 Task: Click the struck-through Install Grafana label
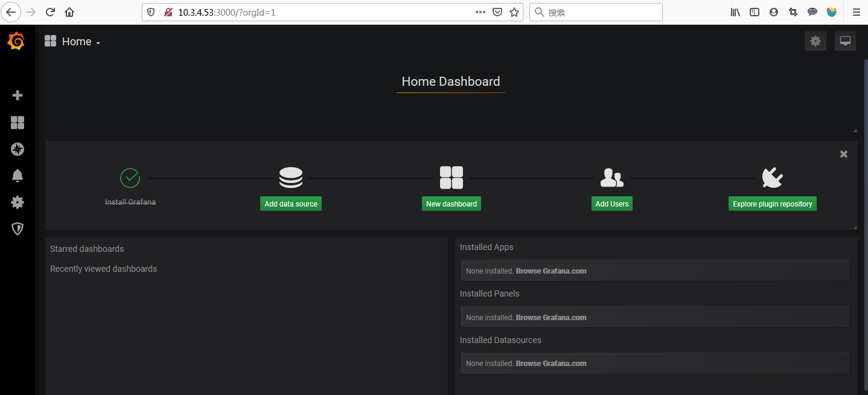130,202
